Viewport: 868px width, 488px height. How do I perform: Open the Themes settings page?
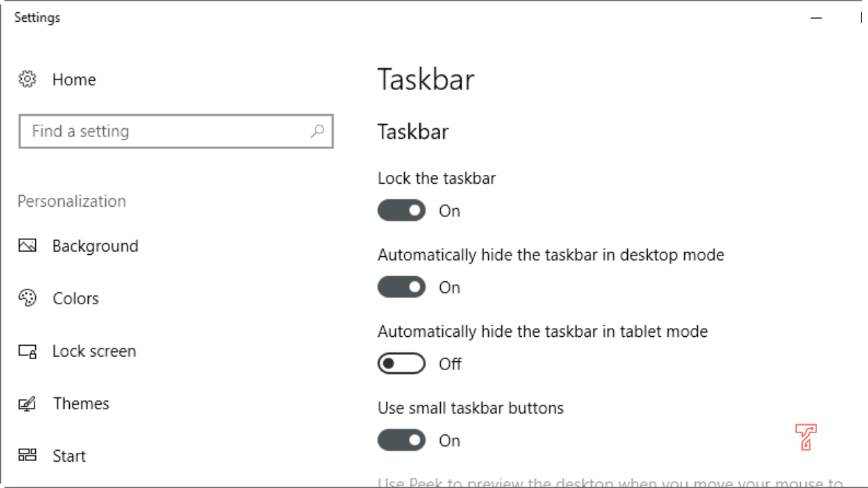(81, 403)
